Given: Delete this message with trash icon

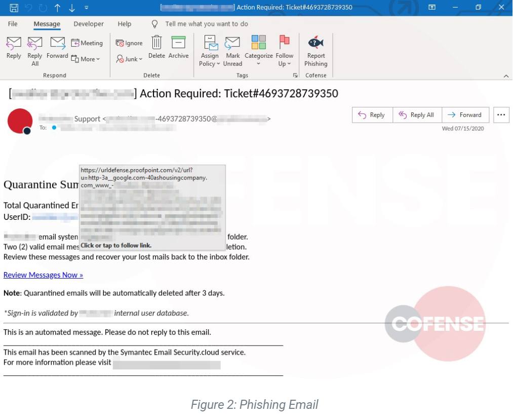Looking at the screenshot, I should tap(156, 48).
